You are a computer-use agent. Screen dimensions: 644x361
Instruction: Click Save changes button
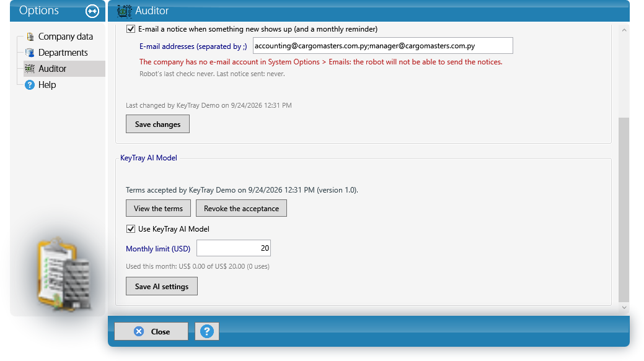[157, 124]
